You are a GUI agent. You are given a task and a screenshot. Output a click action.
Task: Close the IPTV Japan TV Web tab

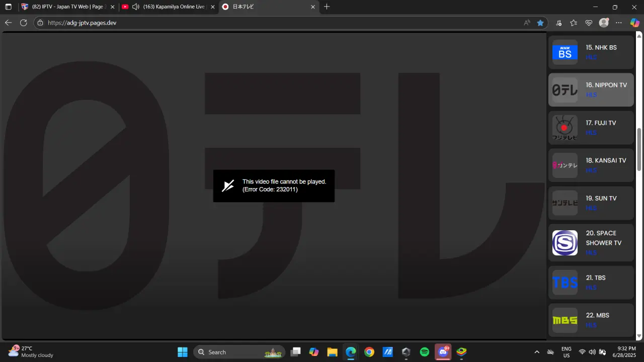(112, 7)
